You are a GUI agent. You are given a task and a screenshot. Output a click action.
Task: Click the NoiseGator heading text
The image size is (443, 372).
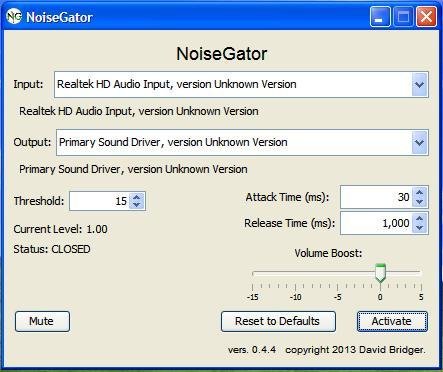(x=221, y=54)
